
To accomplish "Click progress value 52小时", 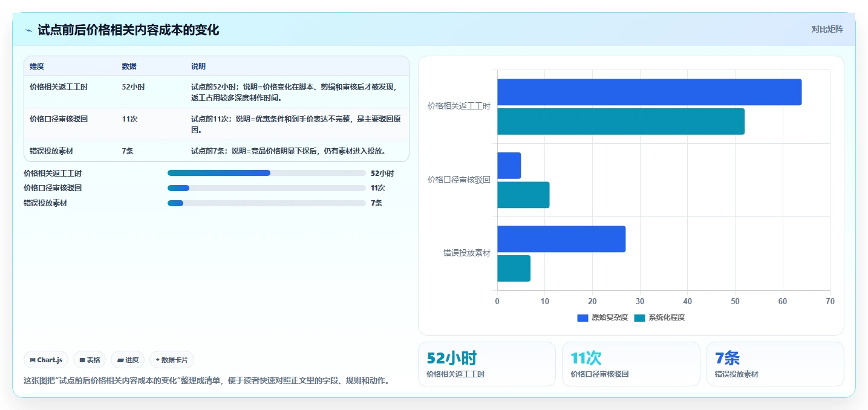I will pos(382,174).
